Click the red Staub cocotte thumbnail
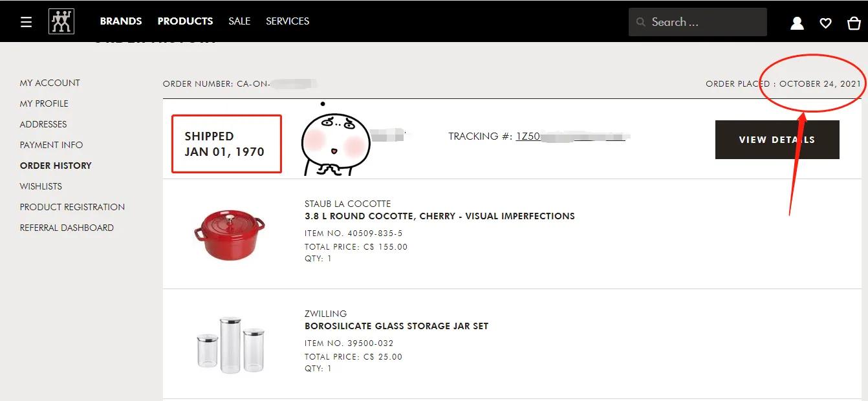Image resolution: width=868 pixels, height=401 pixels. tap(229, 233)
